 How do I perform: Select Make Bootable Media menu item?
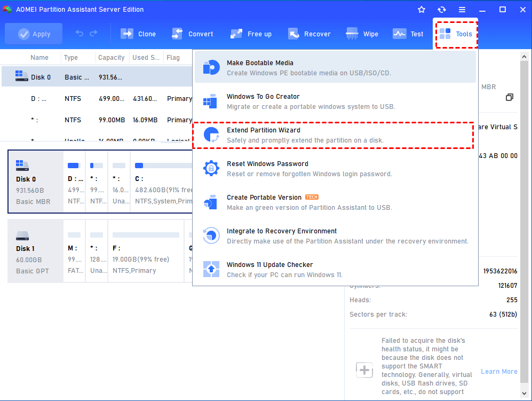pyautogui.click(x=335, y=68)
